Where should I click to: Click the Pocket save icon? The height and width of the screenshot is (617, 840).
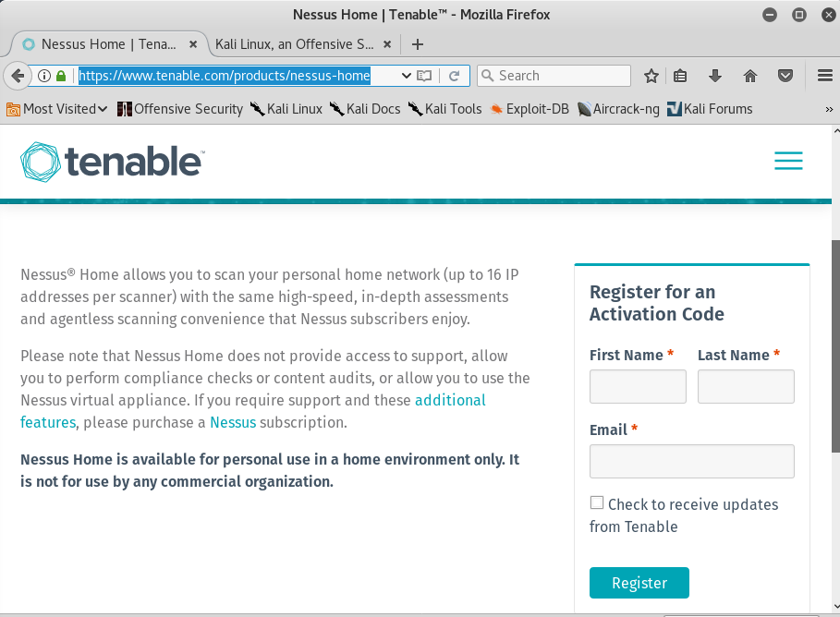[785, 76]
